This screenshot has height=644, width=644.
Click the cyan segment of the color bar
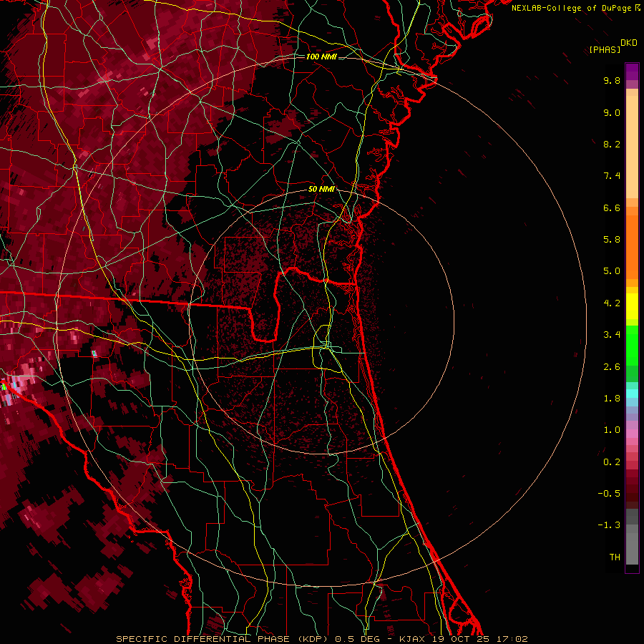[x=632, y=394]
